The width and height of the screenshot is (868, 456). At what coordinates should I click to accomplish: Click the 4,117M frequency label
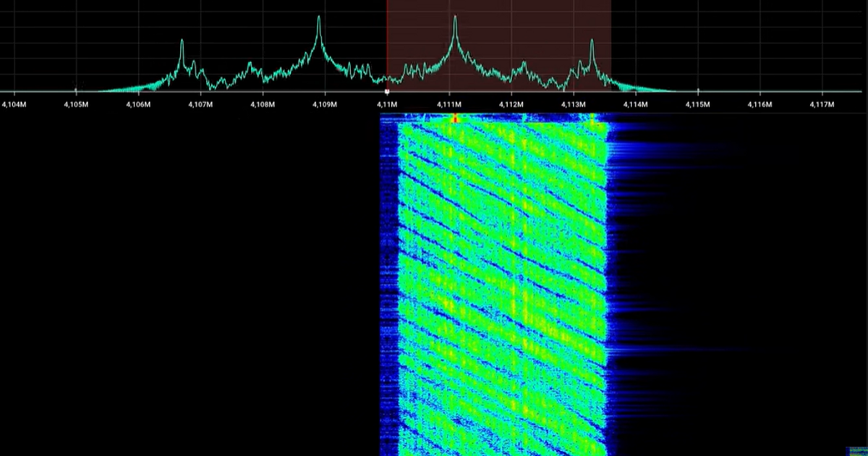(x=822, y=105)
